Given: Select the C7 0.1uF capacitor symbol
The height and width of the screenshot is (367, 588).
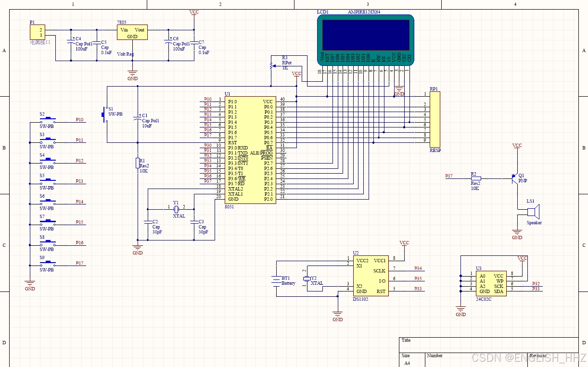Looking at the screenshot, I should 194,42.
